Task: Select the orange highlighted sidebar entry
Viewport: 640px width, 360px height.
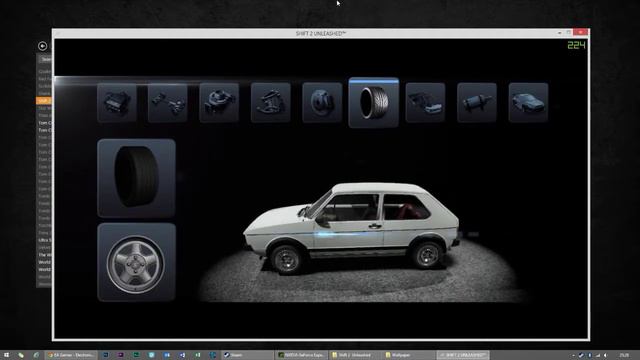Action: (x=44, y=100)
